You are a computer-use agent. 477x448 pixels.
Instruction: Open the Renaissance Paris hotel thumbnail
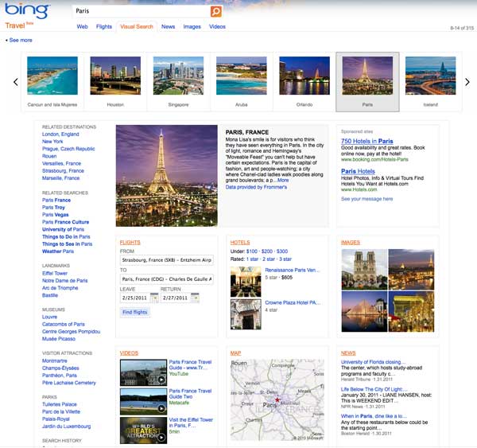[x=245, y=281]
